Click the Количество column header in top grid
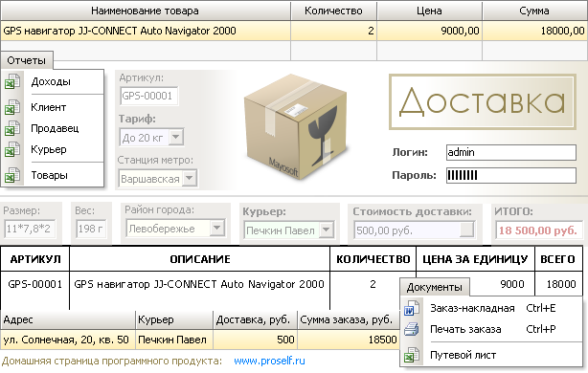 [x=333, y=11]
